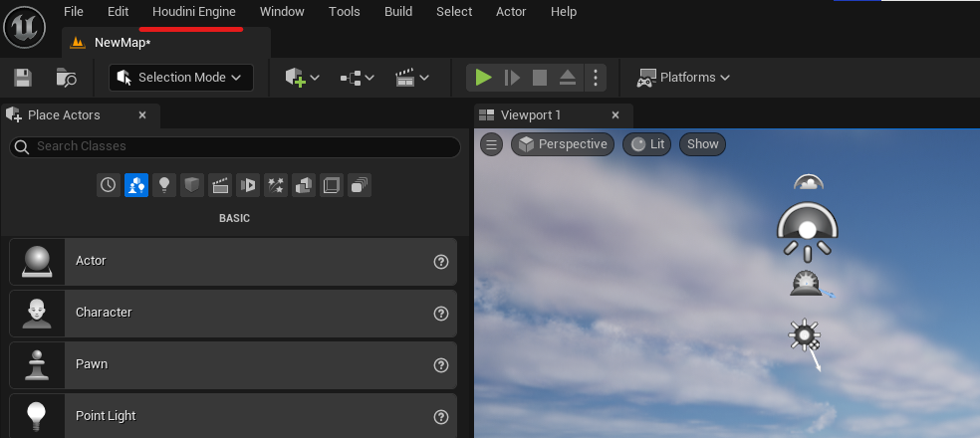Select the Character row in list

pyautogui.click(x=233, y=313)
